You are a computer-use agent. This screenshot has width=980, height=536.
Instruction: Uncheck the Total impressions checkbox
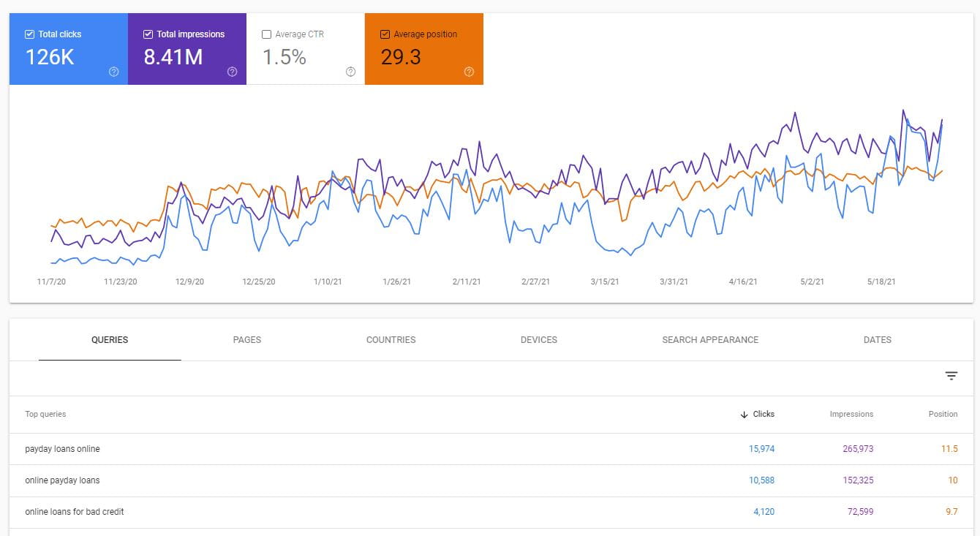[148, 34]
